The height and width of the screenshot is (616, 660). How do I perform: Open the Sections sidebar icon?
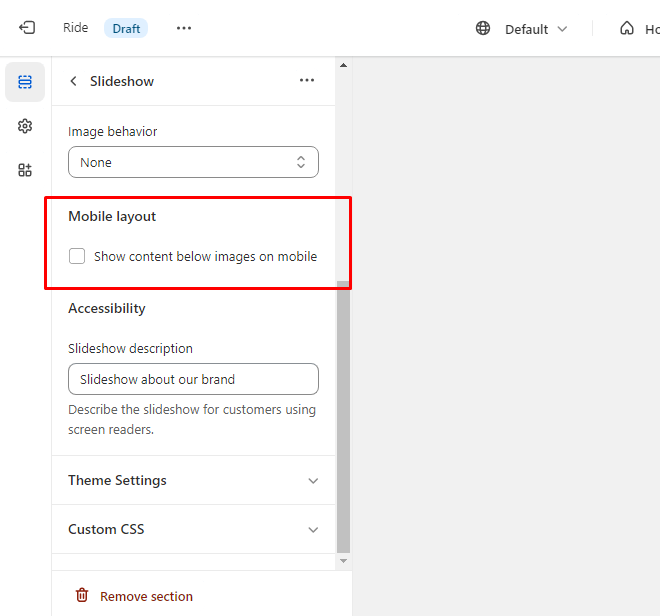coord(25,82)
